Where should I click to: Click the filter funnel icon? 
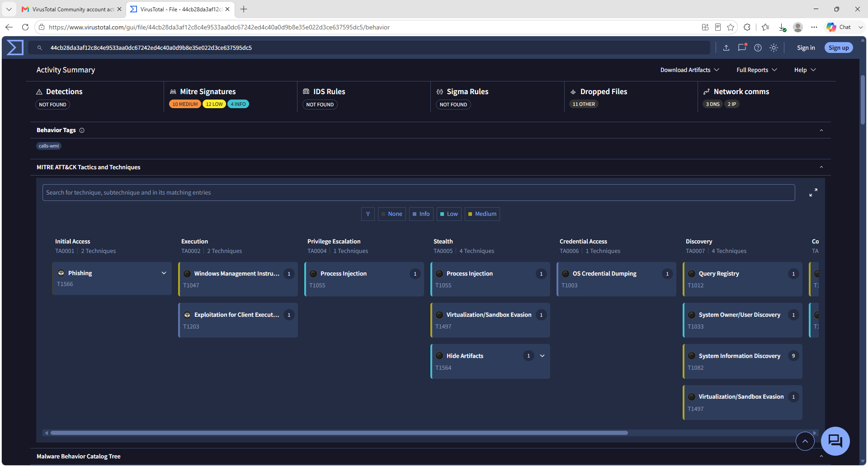tap(368, 214)
